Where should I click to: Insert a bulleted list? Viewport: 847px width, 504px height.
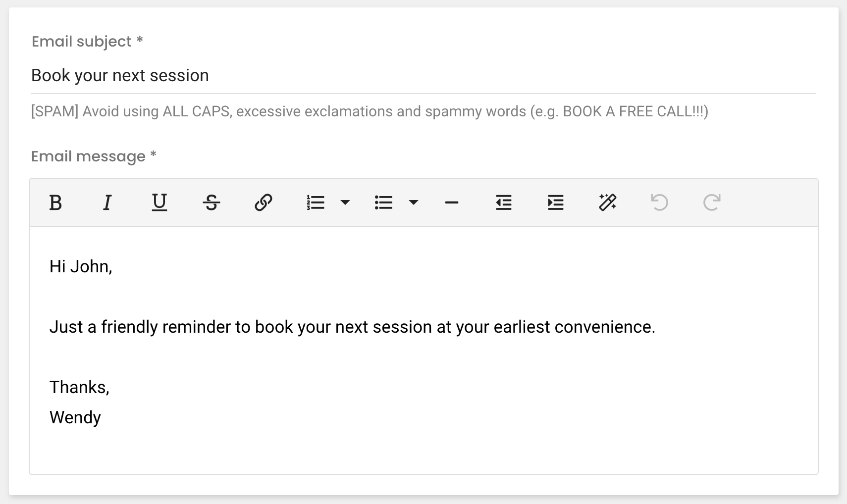pos(384,202)
